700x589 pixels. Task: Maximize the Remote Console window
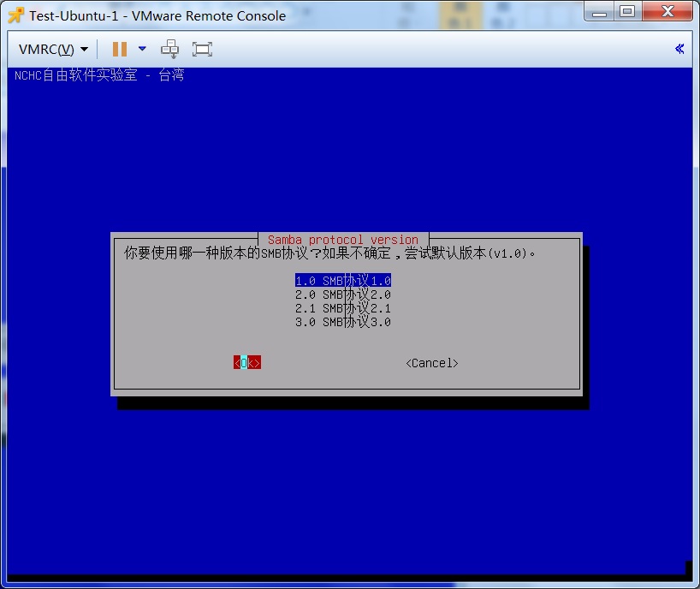(628, 11)
